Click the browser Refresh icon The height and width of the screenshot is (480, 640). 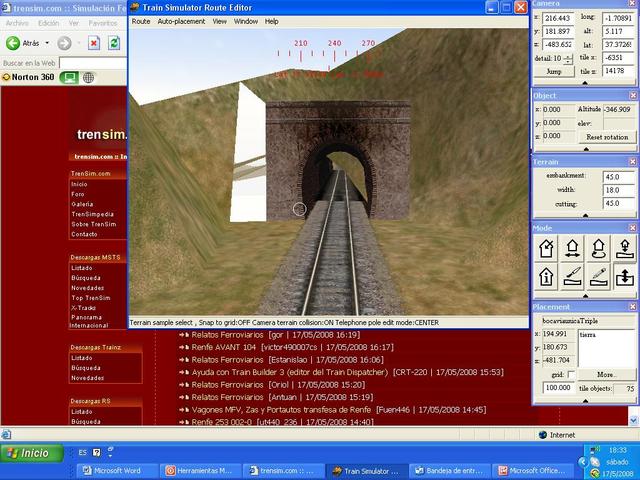pyautogui.click(x=112, y=43)
